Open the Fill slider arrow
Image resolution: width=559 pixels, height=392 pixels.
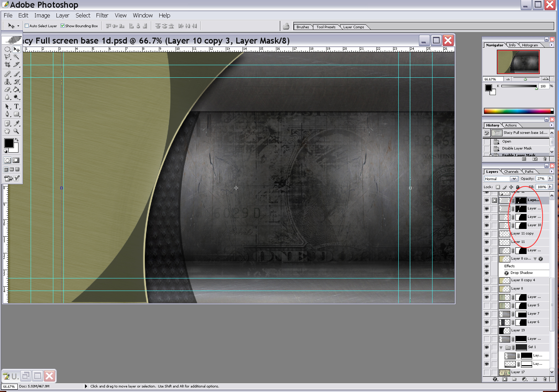550,187
